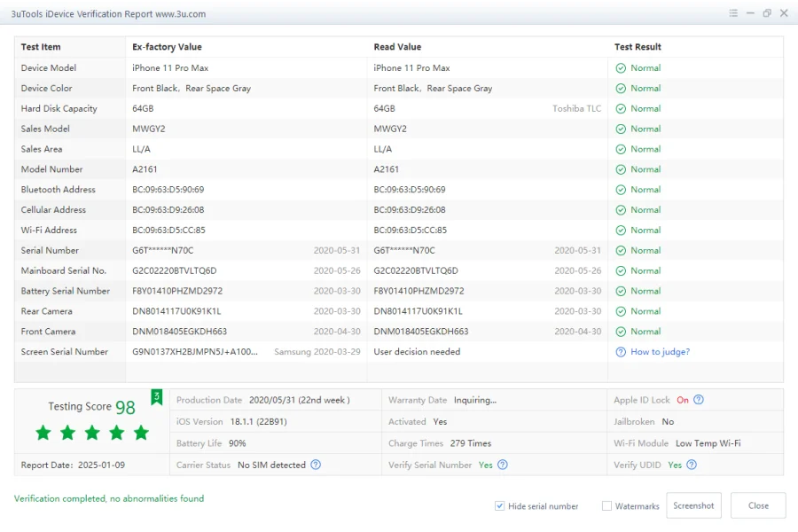Open the How to judge? link

coord(660,352)
